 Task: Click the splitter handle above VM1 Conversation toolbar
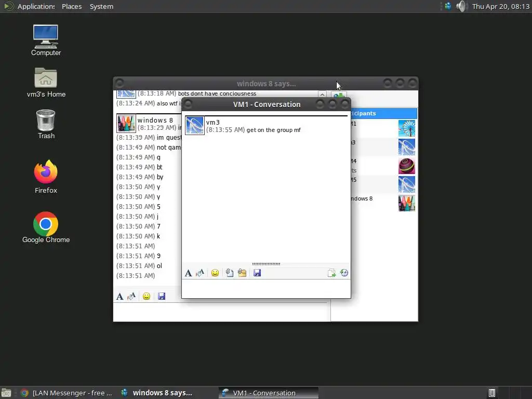tap(266, 263)
